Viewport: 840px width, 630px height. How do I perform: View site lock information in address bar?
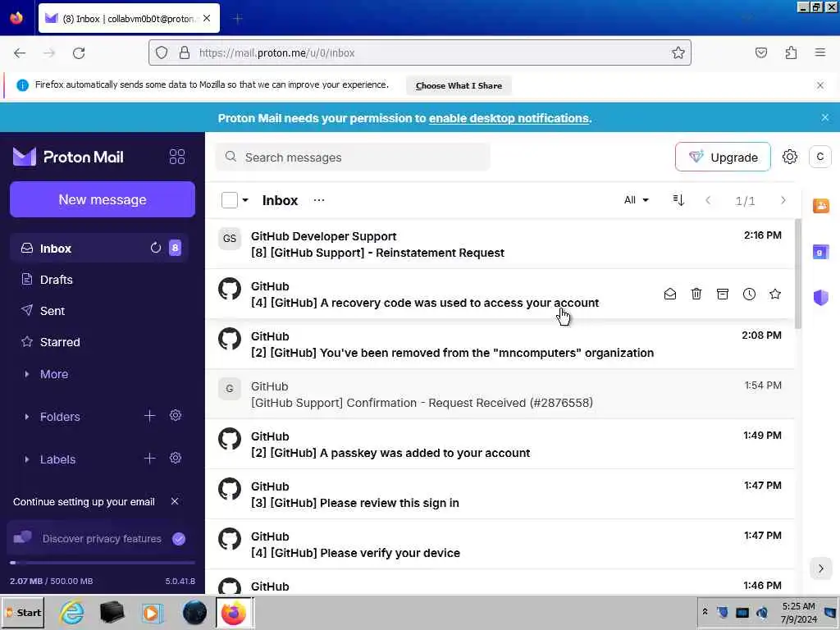click(185, 53)
